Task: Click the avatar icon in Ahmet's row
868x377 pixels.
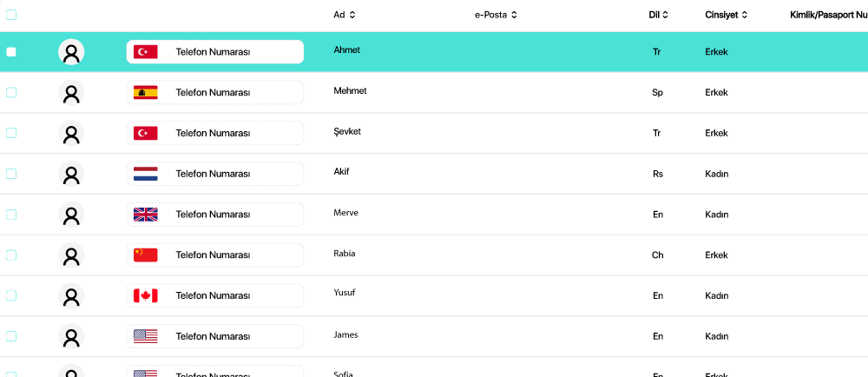Action: point(71,52)
